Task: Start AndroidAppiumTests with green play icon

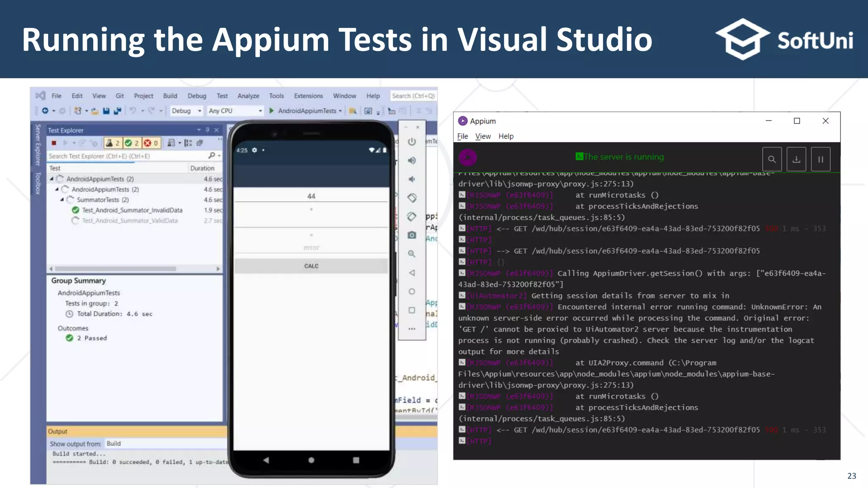Action: [272, 111]
